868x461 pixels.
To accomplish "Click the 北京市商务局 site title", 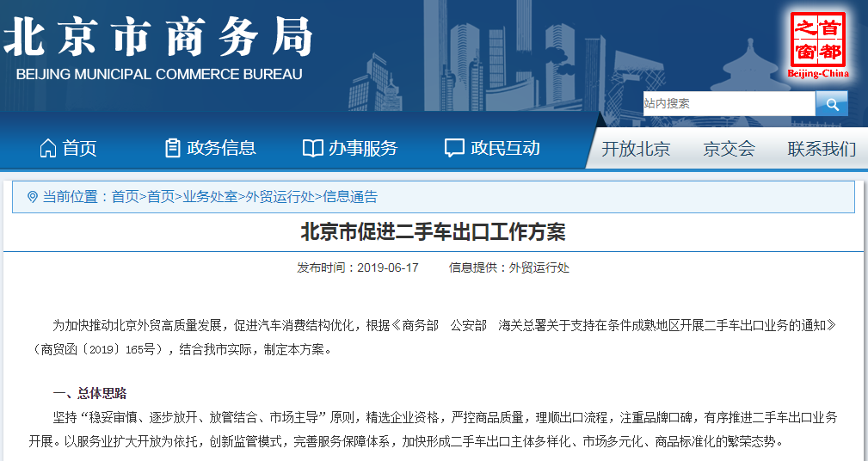I will point(158,37).
